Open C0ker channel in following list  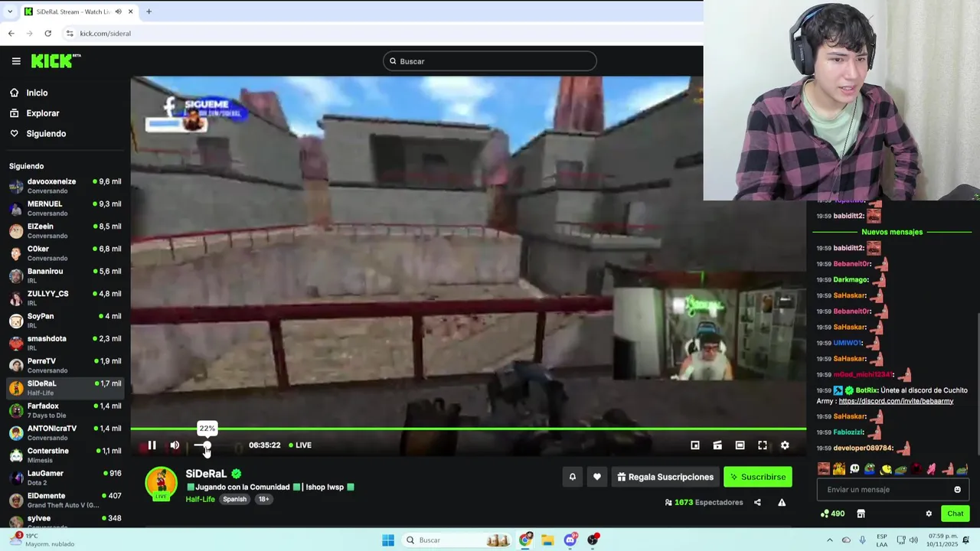tap(65, 253)
